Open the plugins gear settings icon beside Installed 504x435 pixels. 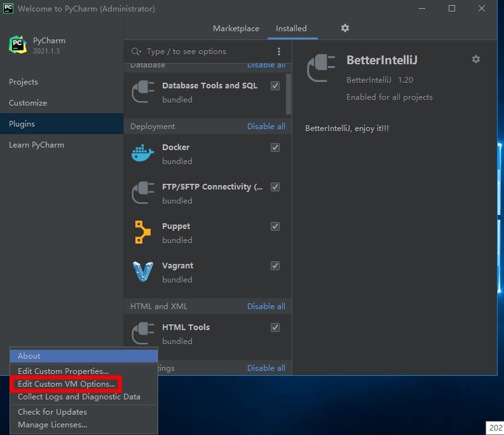345,28
